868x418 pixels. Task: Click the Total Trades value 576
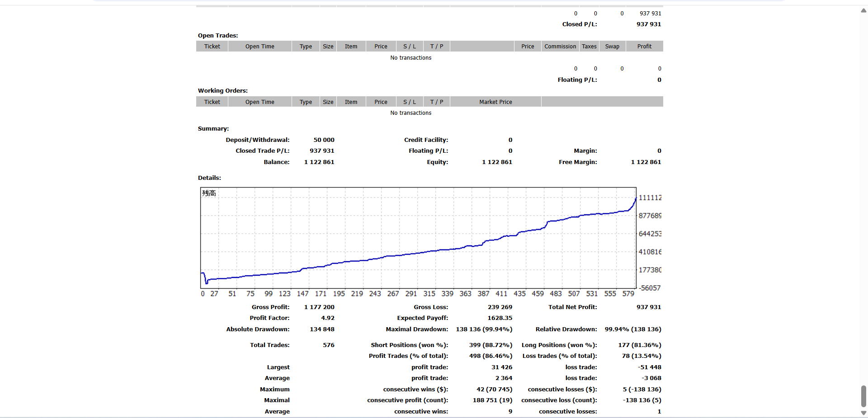click(328, 345)
